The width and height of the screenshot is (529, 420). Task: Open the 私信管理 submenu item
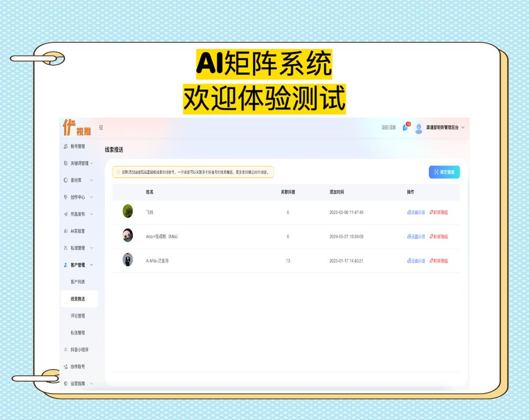78,332
